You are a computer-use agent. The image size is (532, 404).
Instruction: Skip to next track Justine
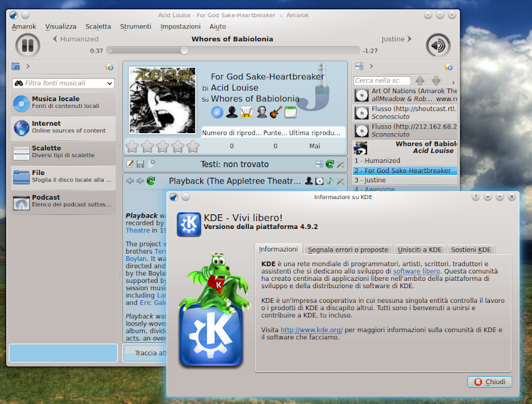[396, 39]
